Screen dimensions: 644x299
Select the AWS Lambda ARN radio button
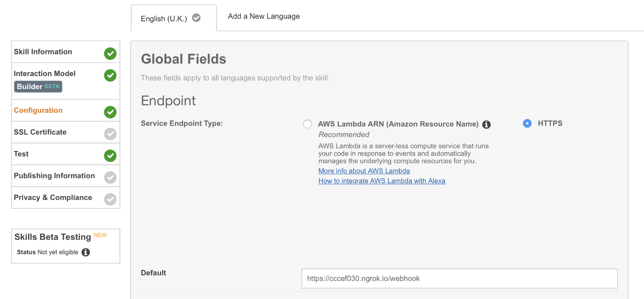tap(308, 124)
